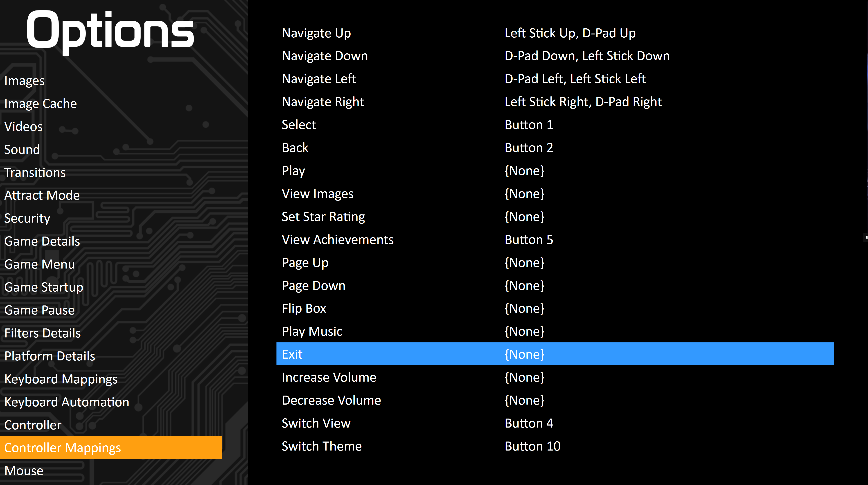Viewport: 868px width, 485px height.
Task: Pick the View Images mapping row
Action: tap(555, 194)
